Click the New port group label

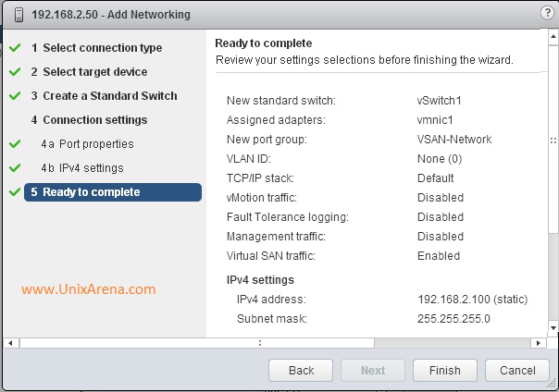coord(267,140)
